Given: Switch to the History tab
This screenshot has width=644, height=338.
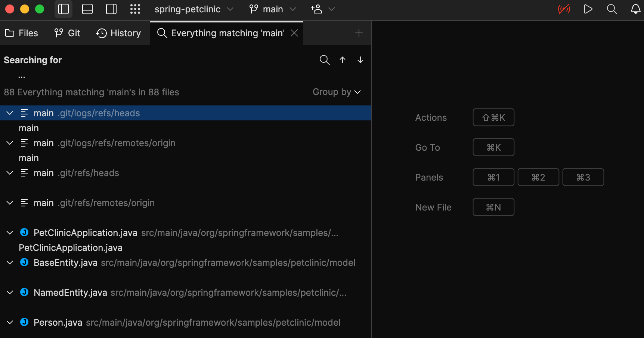Looking at the screenshot, I should pos(118,33).
